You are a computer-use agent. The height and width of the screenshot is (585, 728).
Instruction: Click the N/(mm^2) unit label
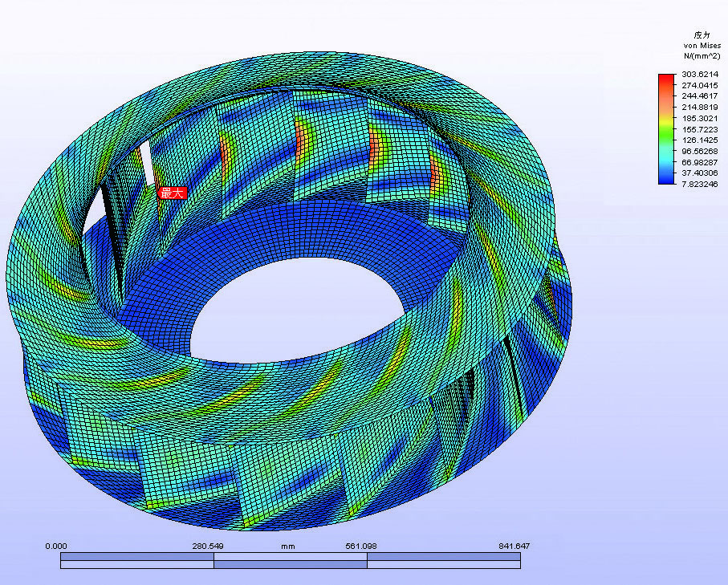(x=701, y=56)
